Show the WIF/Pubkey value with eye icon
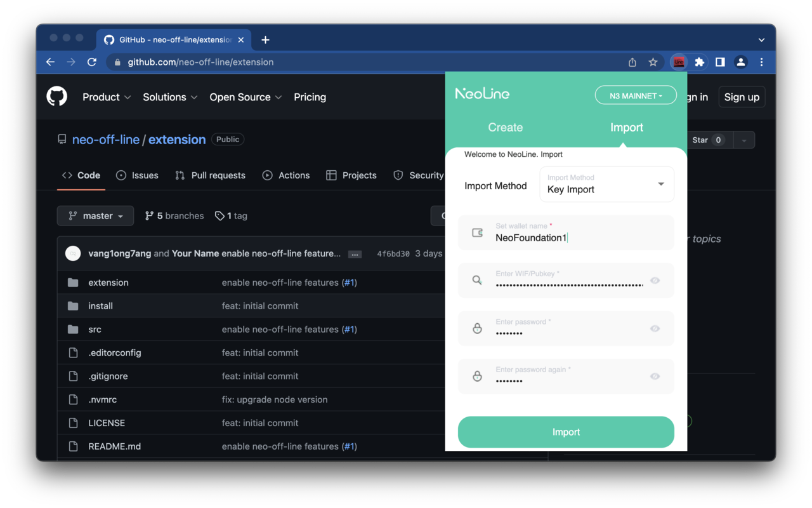This screenshot has height=508, width=812. (655, 280)
